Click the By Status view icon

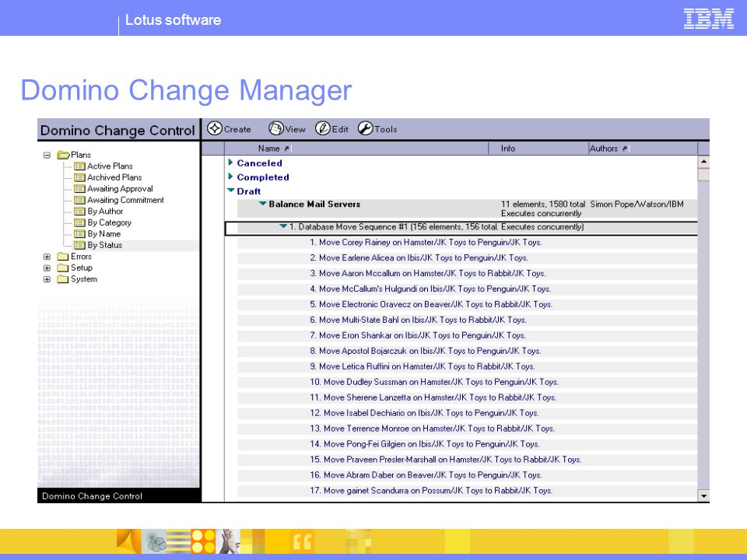point(79,245)
